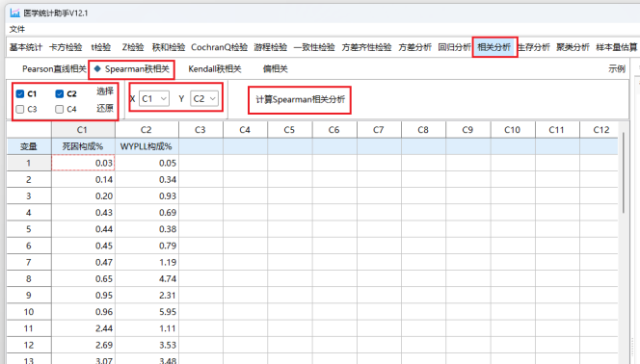Viewport: 640px width, 364px height.
Task: Open the 文件 menu
Action: click(x=17, y=29)
